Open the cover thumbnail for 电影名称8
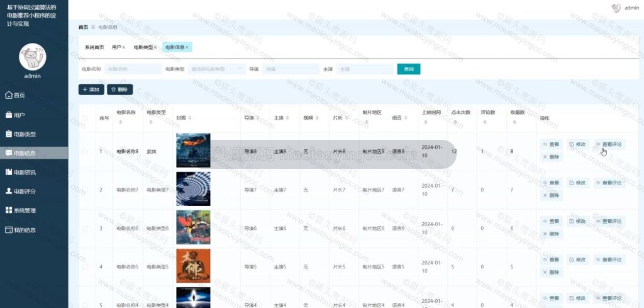 click(193, 151)
